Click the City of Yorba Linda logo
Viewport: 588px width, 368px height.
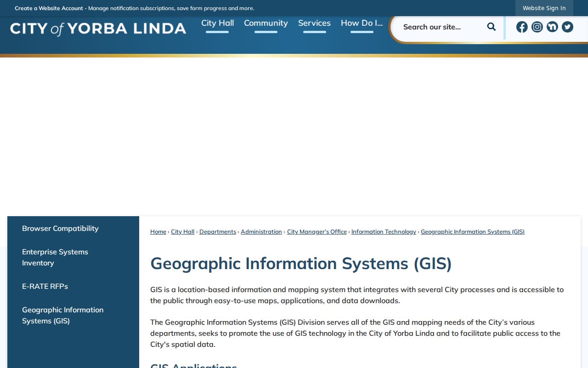click(98, 29)
